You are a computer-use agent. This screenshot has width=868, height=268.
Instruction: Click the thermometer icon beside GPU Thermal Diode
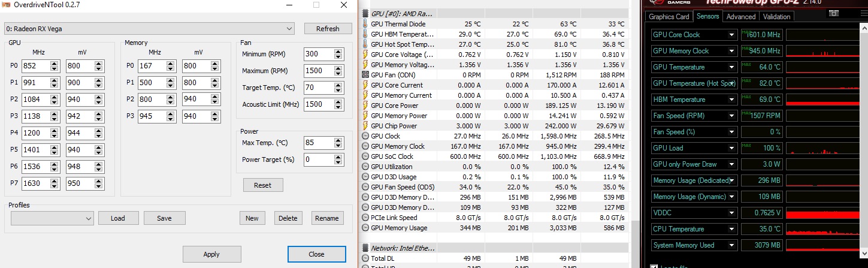(x=366, y=24)
